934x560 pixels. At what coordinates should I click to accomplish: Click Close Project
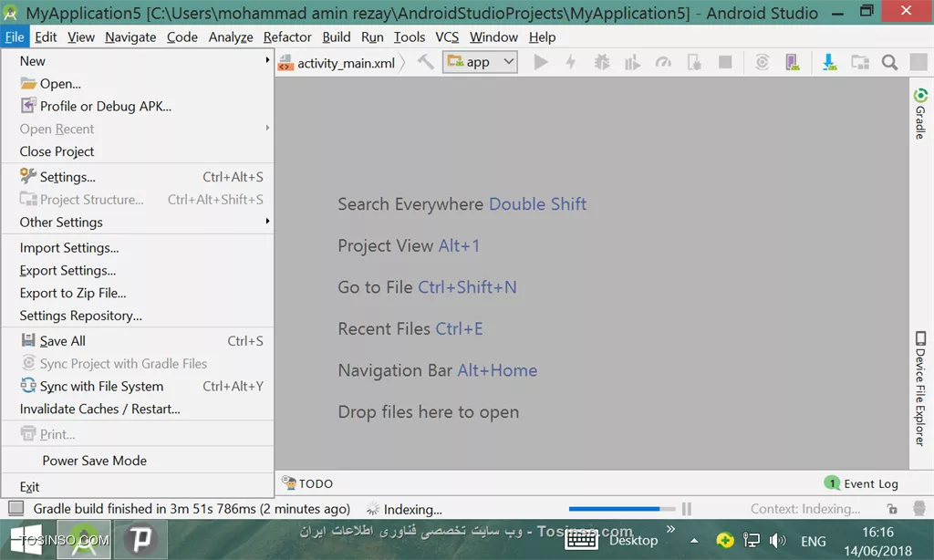pos(138,151)
